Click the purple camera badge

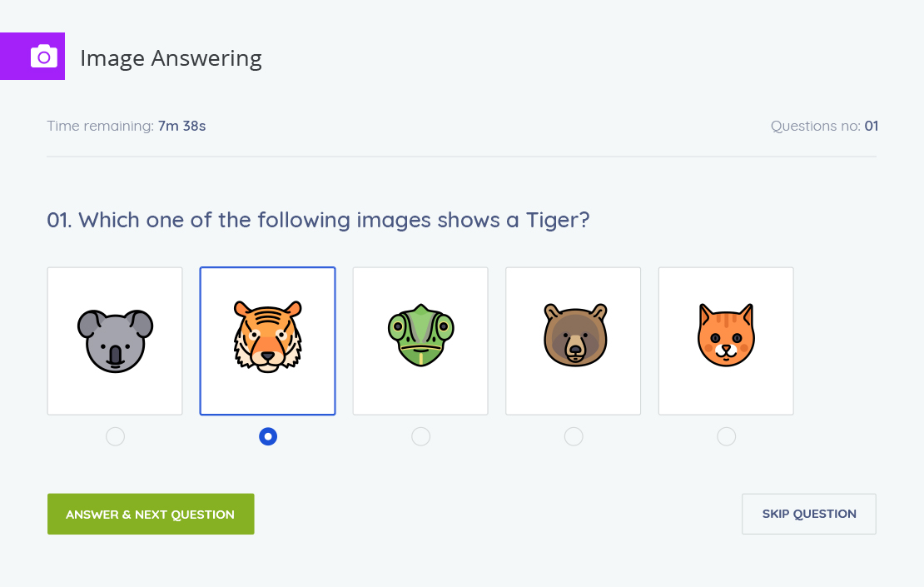(32, 56)
